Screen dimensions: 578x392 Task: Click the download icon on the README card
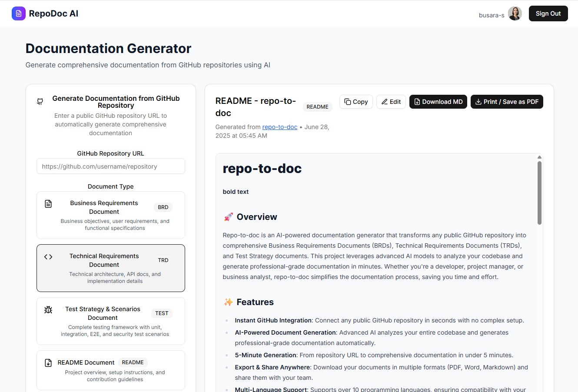(48, 362)
